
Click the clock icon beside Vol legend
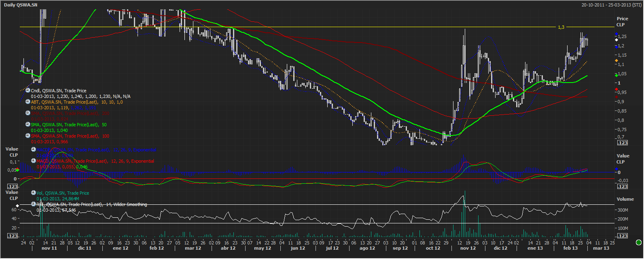(x=34, y=193)
